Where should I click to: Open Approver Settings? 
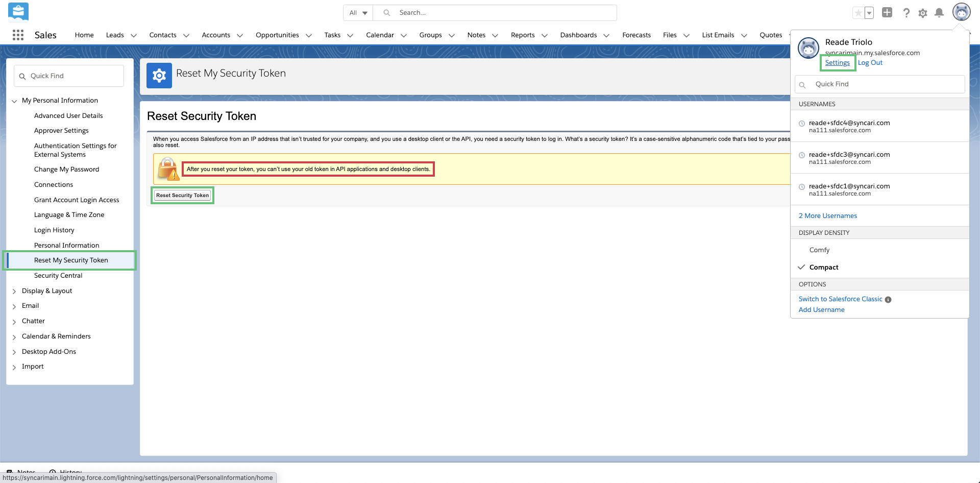pos(61,131)
